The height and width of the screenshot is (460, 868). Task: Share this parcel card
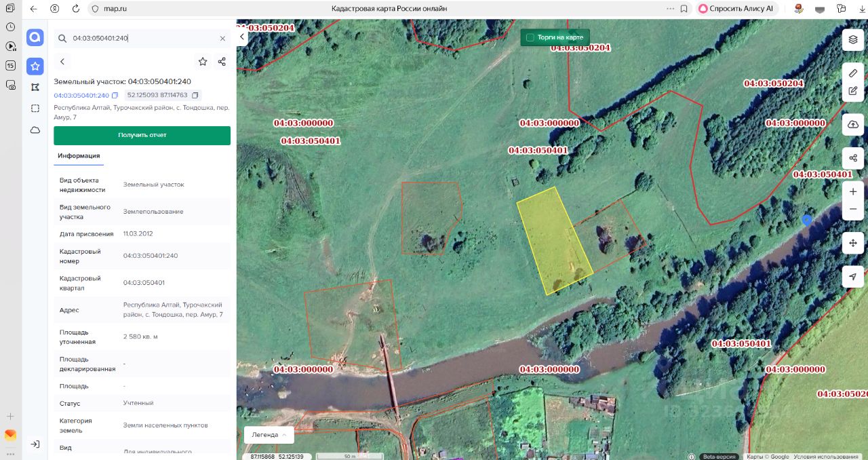222,62
